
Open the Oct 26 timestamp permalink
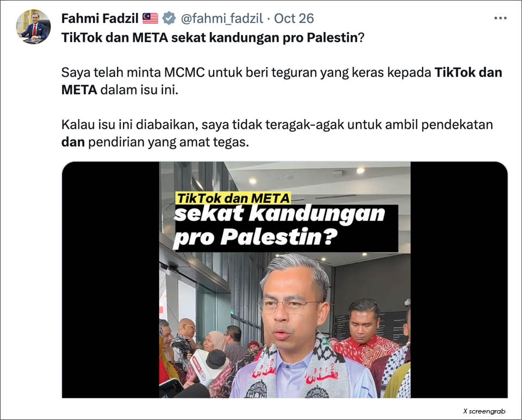294,18
